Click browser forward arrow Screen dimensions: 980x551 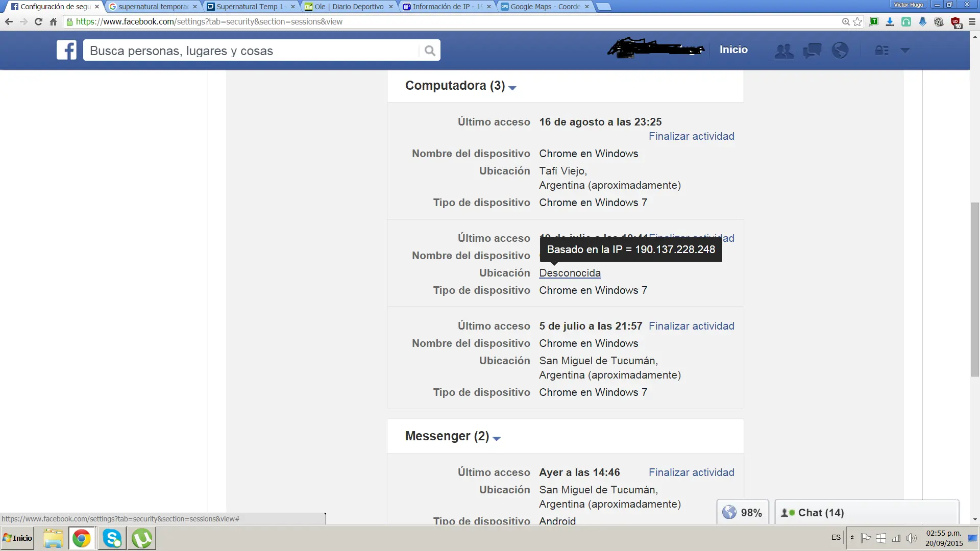[23, 21]
